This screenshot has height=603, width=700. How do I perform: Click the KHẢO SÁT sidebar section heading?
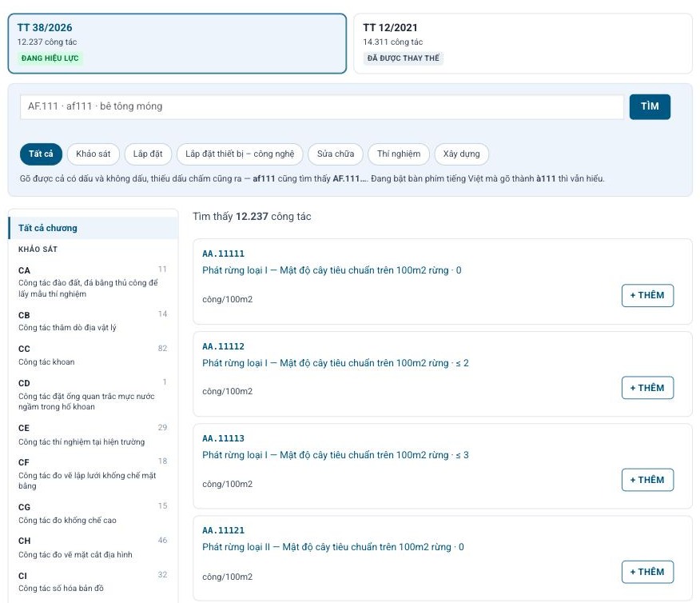pyautogui.click(x=38, y=250)
